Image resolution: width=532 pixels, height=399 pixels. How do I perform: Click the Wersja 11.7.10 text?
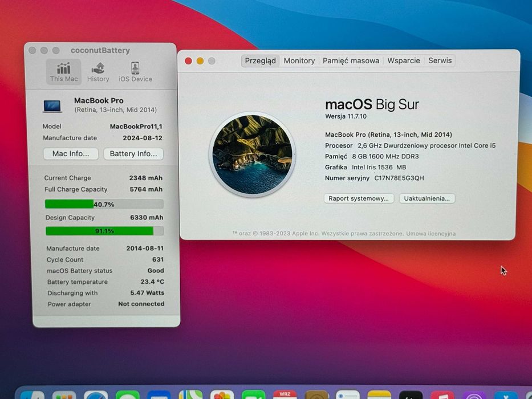(346, 116)
